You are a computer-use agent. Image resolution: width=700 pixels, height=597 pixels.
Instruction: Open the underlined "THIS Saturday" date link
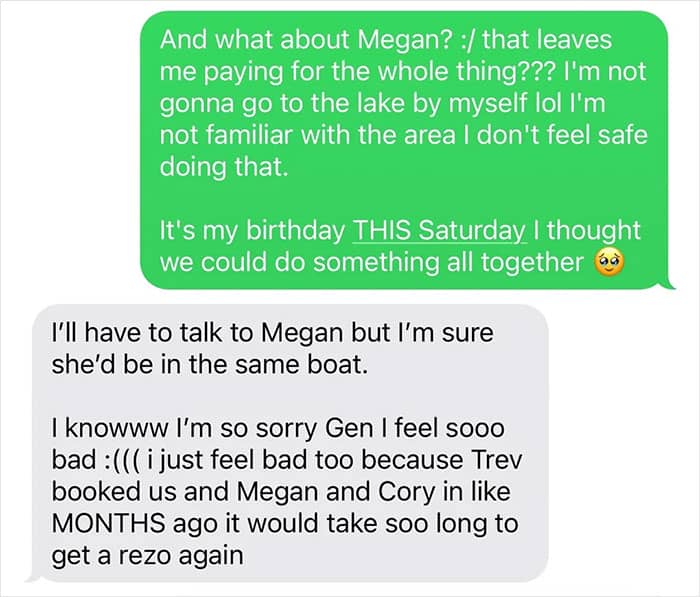pos(439,231)
